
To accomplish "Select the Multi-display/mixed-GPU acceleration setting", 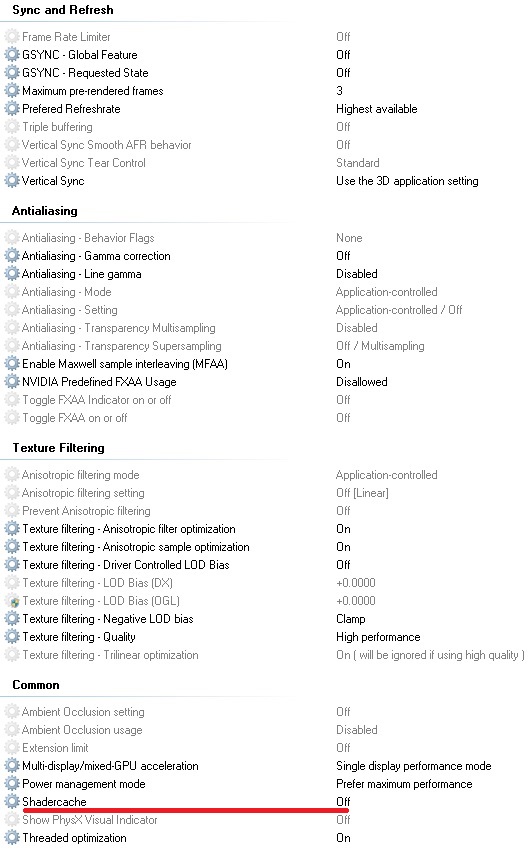I will pos(110,766).
